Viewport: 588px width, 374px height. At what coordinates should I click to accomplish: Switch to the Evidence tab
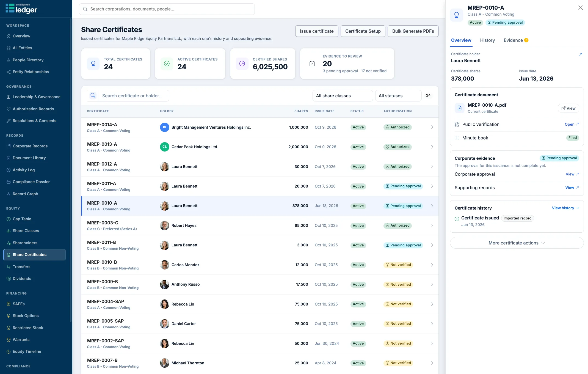[516, 40]
